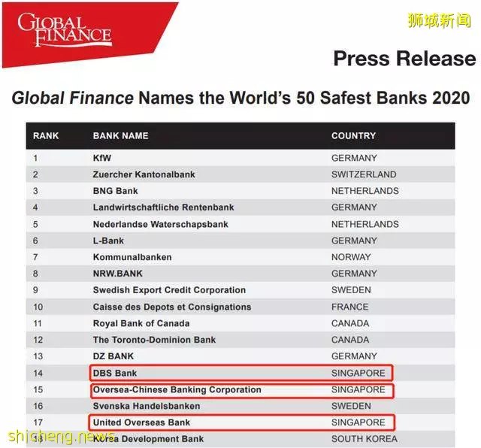Click the RANK column header
The image size is (481, 448).
46,135
